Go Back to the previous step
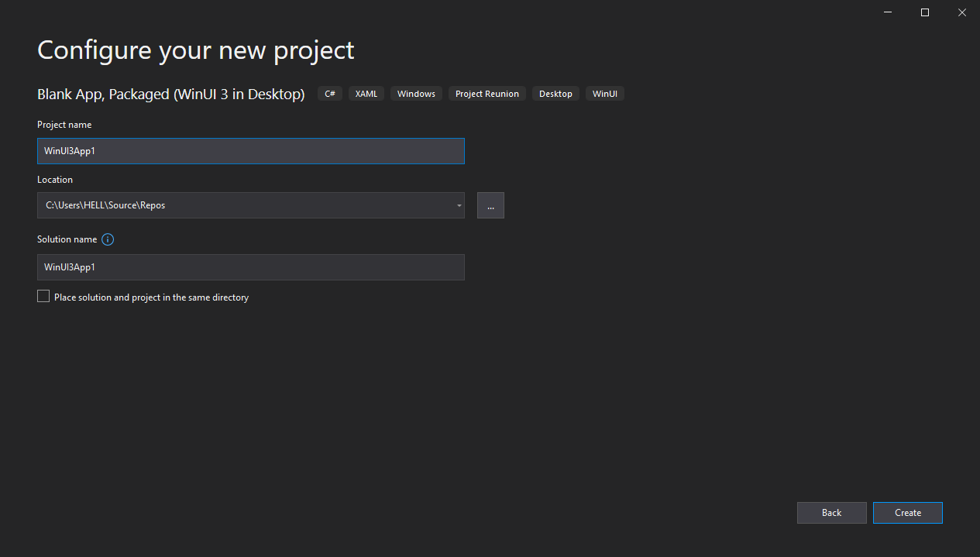Viewport: 980px width, 557px height. 831,512
